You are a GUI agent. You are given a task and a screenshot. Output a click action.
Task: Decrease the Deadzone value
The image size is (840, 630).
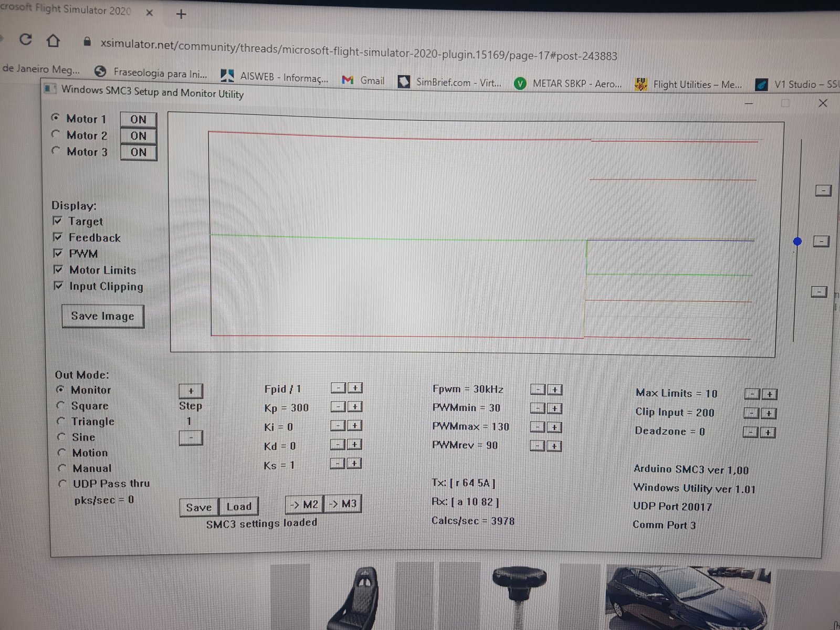(x=751, y=433)
